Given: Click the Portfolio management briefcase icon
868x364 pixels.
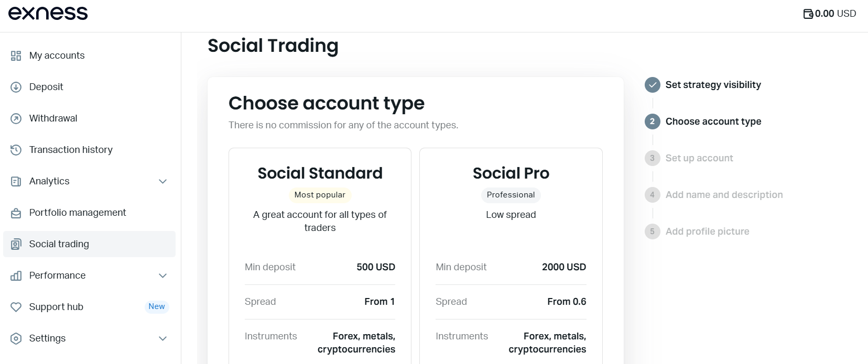Looking at the screenshot, I should pyautogui.click(x=16, y=213).
